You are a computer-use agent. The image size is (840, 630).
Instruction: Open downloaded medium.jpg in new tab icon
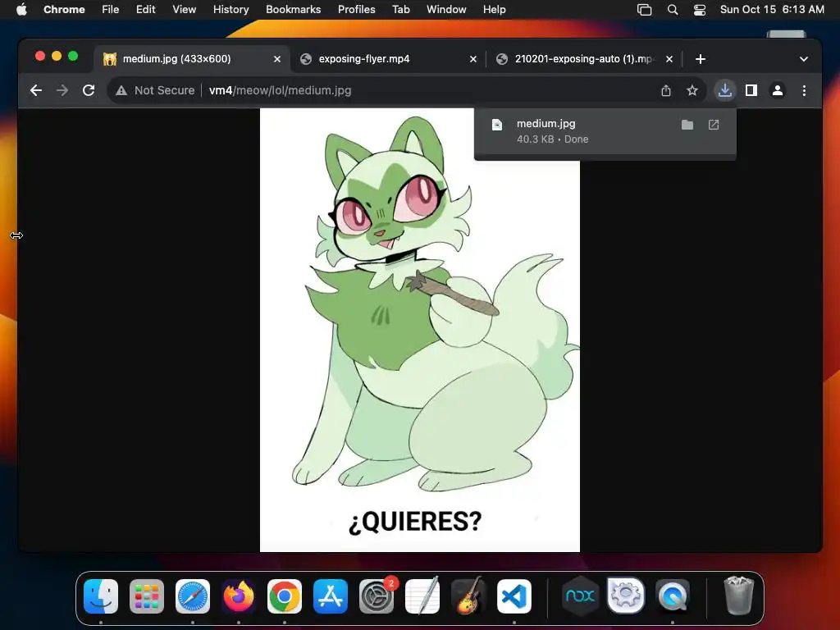click(714, 125)
